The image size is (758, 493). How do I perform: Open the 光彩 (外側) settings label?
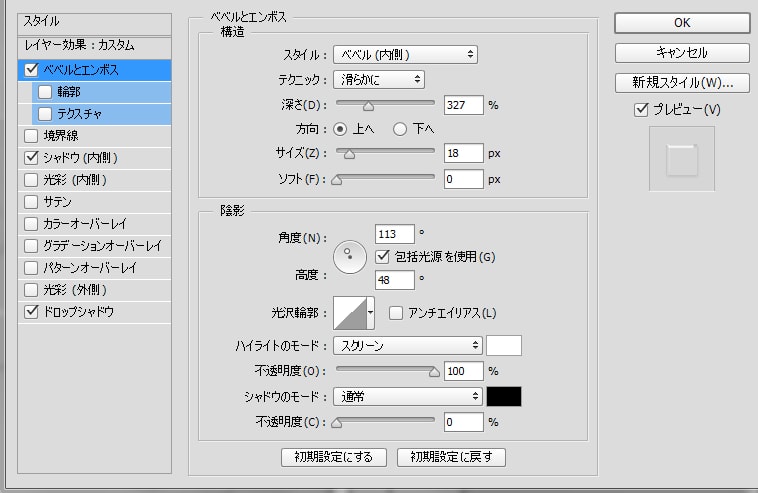[x=75, y=290]
